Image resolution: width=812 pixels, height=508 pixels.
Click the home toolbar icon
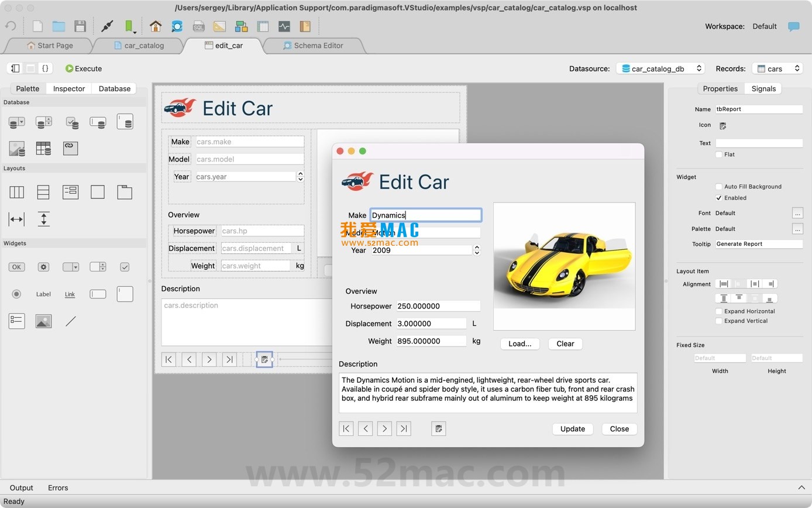click(156, 26)
